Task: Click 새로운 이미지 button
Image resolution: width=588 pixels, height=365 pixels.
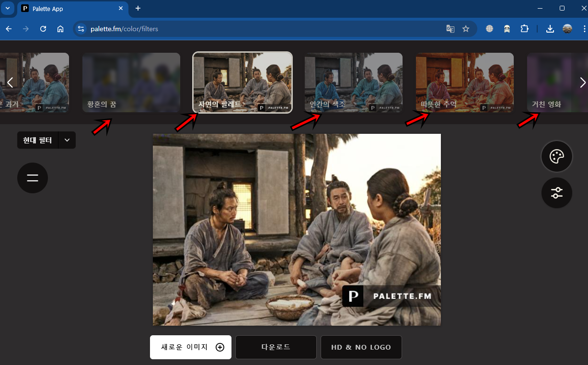Action: 191,347
